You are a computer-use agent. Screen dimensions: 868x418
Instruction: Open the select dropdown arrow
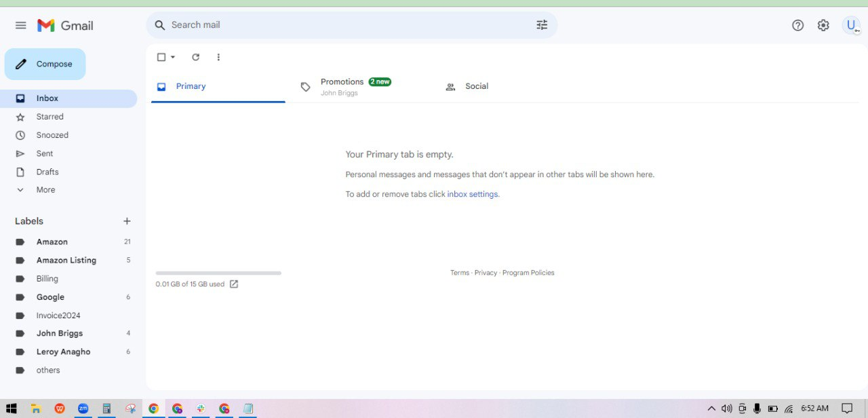click(x=173, y=57)
